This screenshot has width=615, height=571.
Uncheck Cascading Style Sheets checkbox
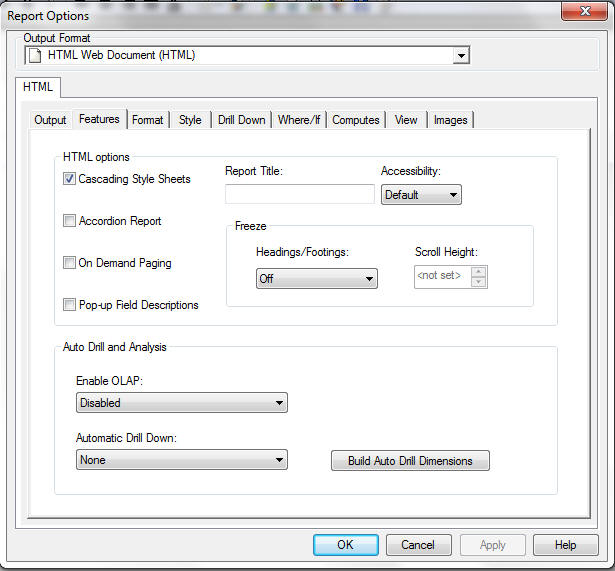coord(70,179)
